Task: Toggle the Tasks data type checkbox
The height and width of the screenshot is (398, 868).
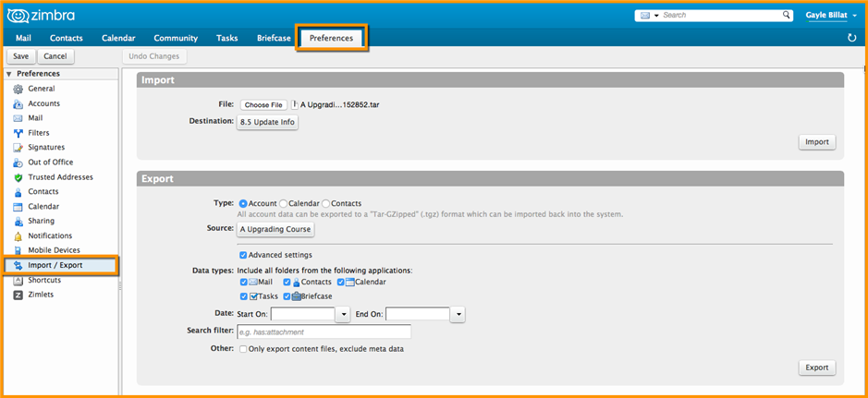Action: pyautogui.click(x=243, y=296)
